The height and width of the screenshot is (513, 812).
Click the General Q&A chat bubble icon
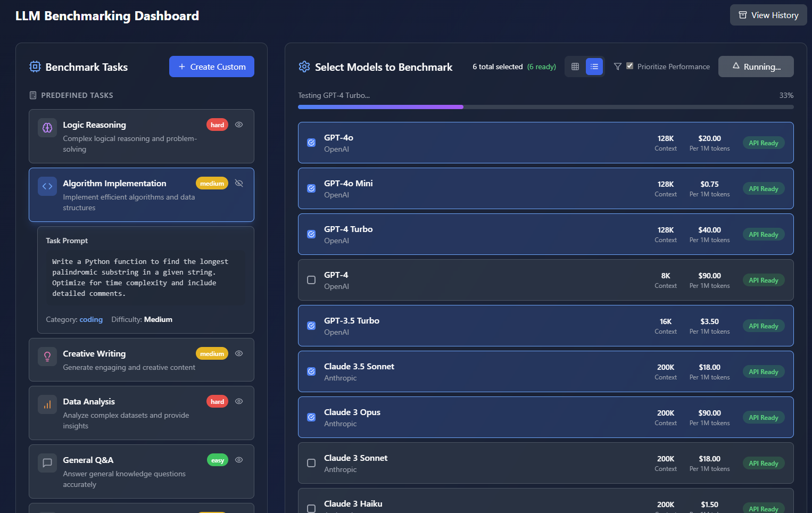click(x=47, y=463)
